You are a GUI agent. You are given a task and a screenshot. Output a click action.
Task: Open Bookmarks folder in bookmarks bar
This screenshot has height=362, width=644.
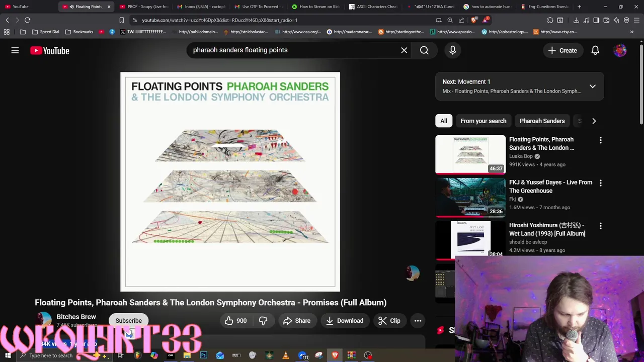(x=79, y=32)
